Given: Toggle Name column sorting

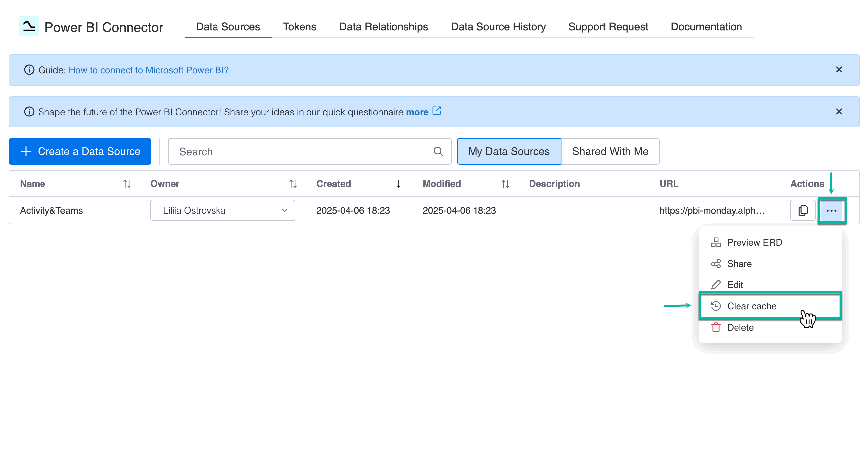Looking at the screenshot, I should tap(127, 184).
